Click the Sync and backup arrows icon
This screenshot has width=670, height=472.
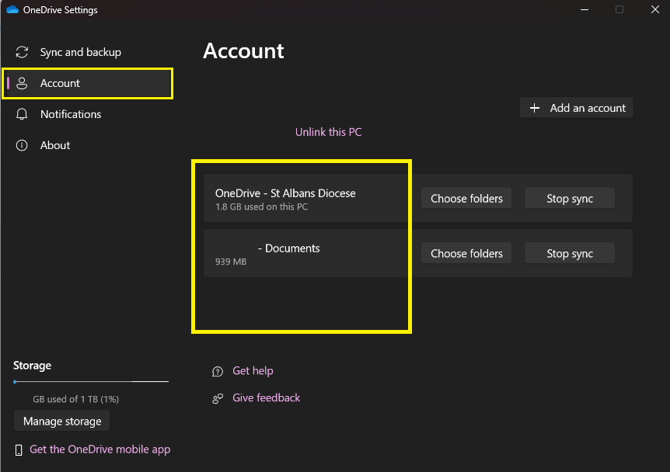pos(22,52)
